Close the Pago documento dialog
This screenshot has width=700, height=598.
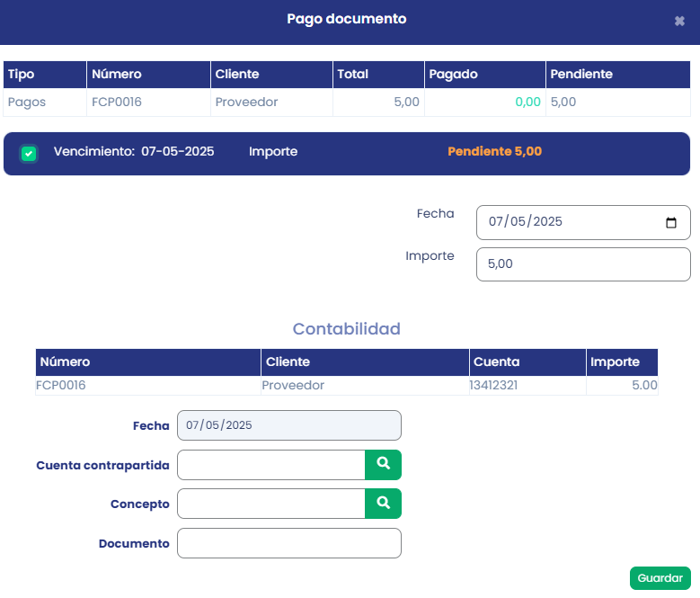coord(679,21)
